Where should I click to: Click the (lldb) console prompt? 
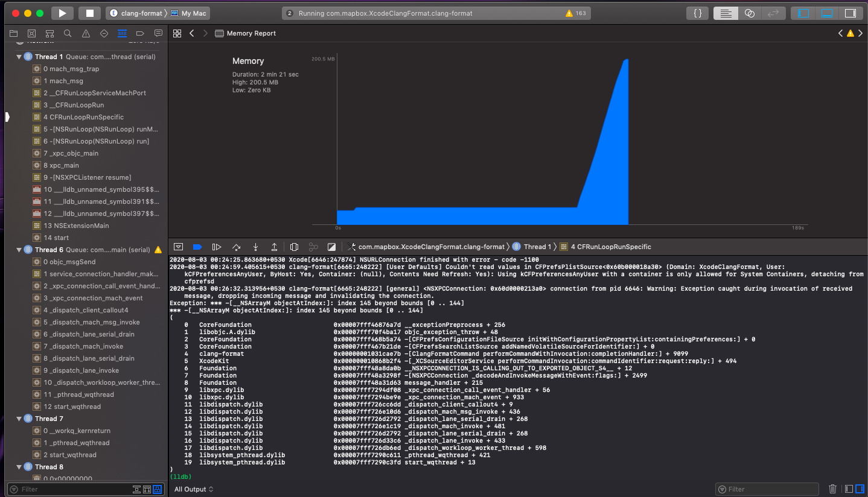(x=180, y=477)
